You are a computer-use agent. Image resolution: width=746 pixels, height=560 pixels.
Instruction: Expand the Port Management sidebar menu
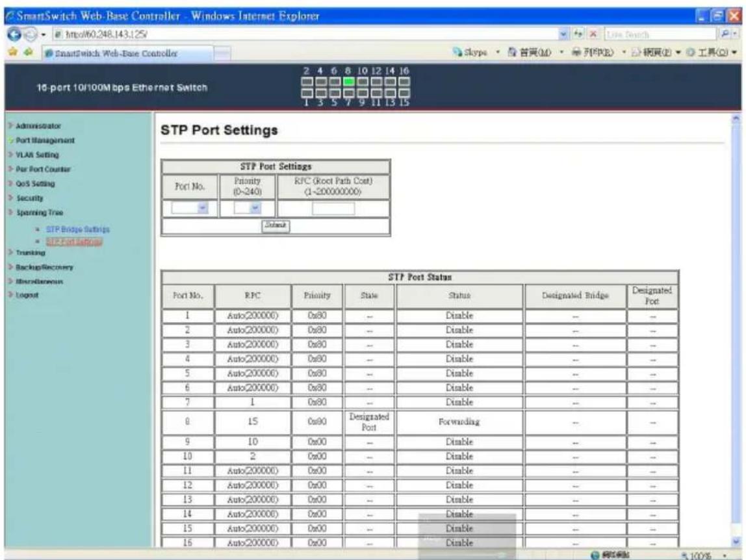[x=45, y=140]
